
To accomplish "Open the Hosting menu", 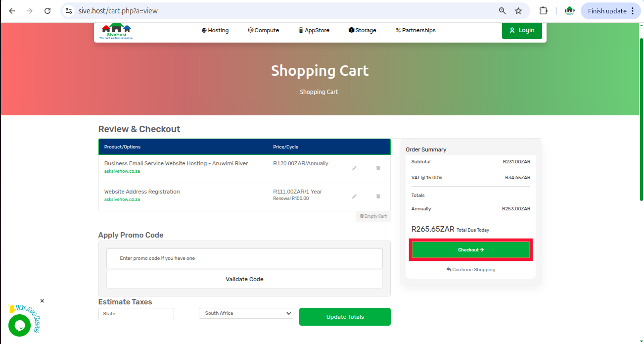I will click(215, 30).
